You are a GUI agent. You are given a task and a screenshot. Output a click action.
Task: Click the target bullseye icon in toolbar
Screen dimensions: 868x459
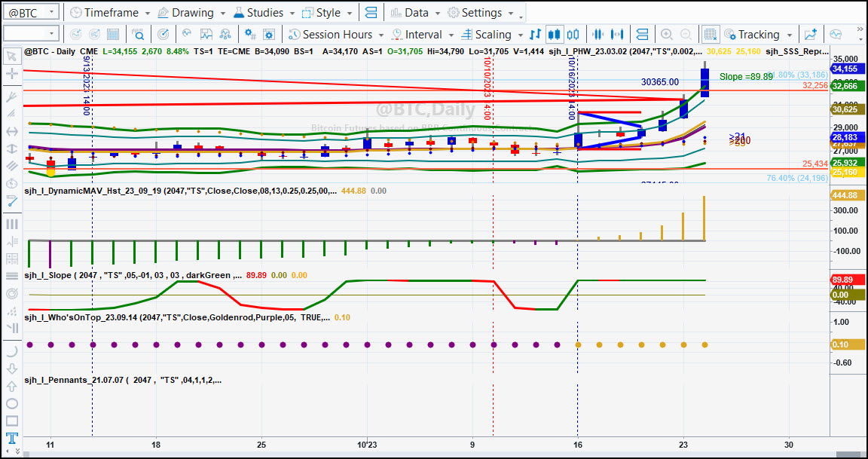point(163,35)
